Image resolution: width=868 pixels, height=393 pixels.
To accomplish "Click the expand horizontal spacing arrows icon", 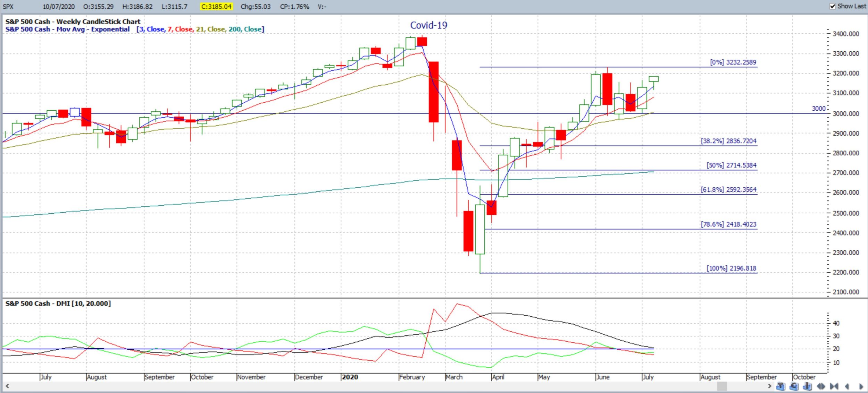I will (x=821, y=386).
